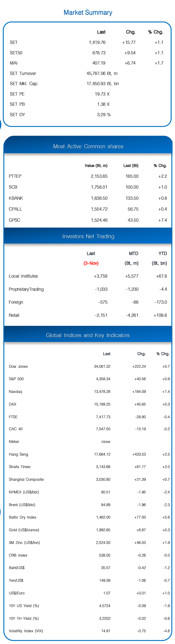Click the Foreign net trading row
This screenshot has width=175, height=644.
[88, 302]
